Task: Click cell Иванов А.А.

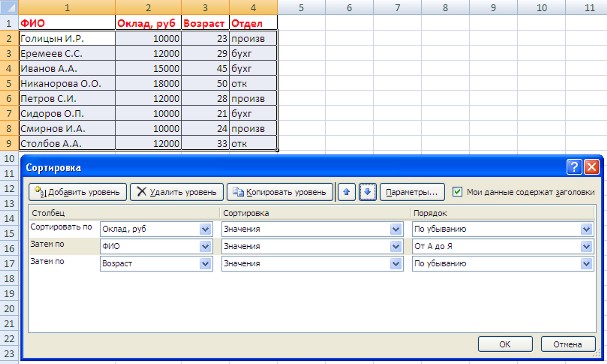Action: click(x=67, y=69)
